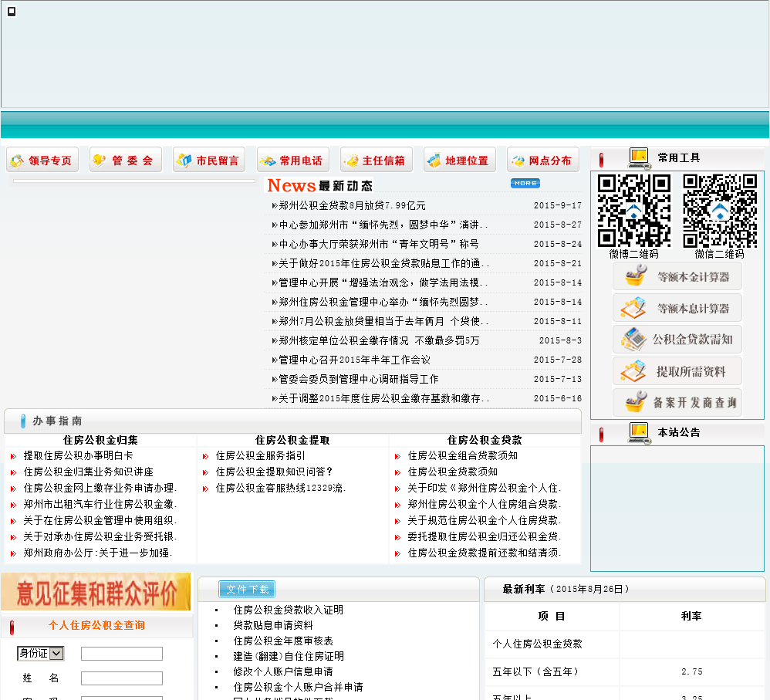Click the 姓名 name input field

(122, 678)
